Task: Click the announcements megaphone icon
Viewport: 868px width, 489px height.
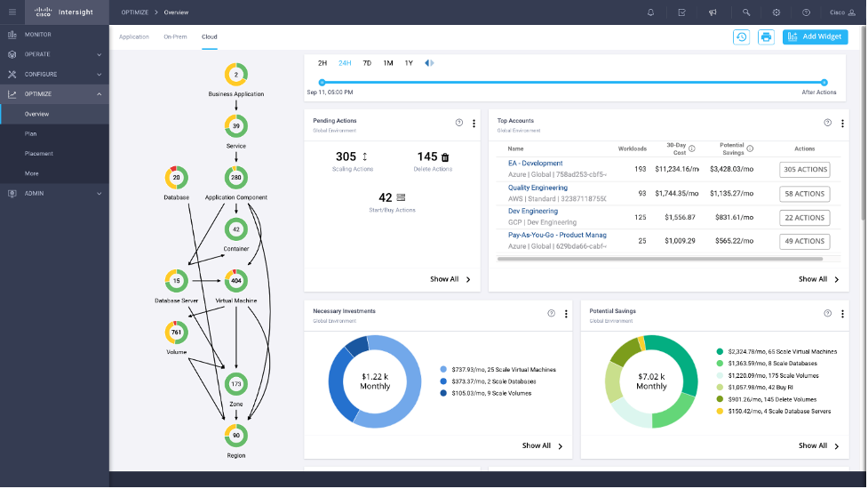Action: tap(713, 12)
